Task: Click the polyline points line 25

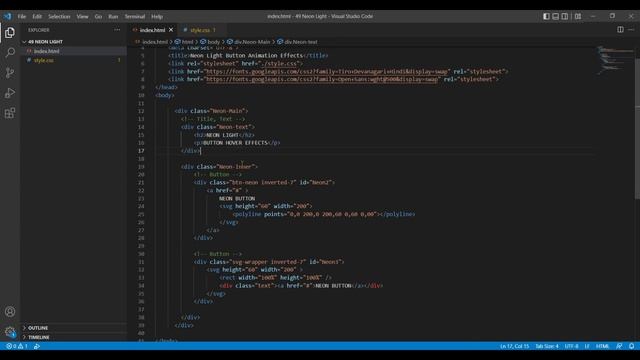Action: click(x=324, y=214)
